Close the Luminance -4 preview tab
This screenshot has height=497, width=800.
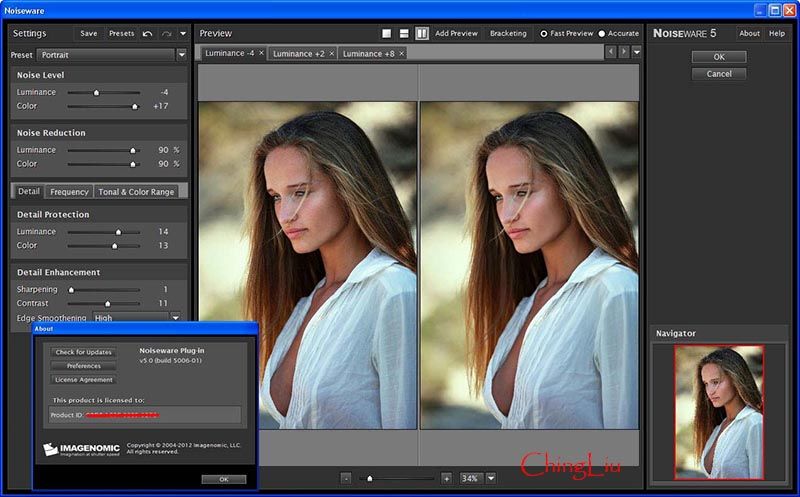tap(262, 53)
